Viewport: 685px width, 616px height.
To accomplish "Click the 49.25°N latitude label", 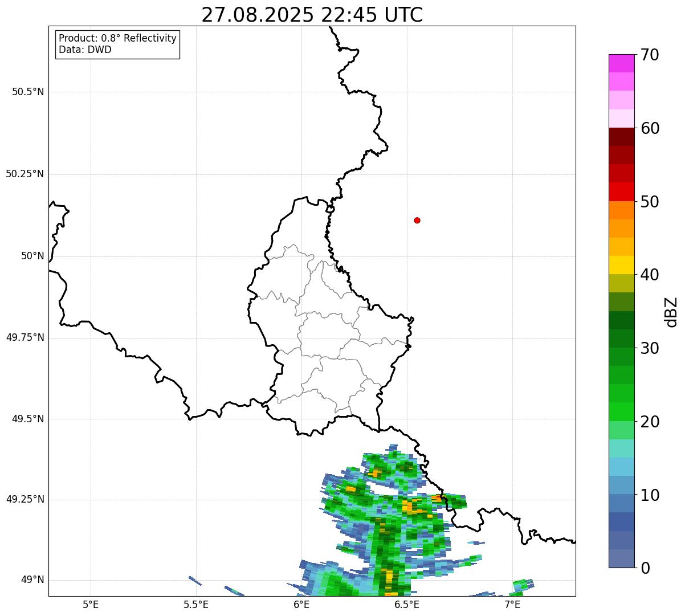I will [25, 499].
